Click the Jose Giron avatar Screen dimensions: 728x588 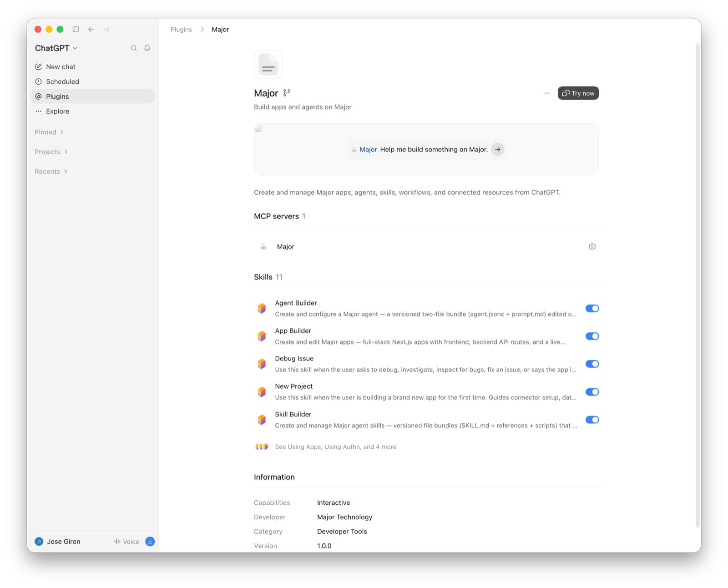pyautogui.click(x=39, y=541)
